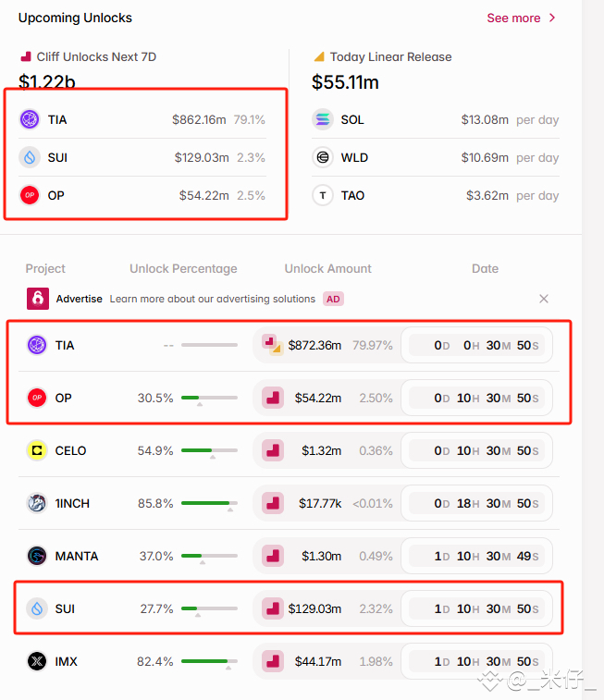The image size is (604, 700).
Task: Click the CELO yellow logo icon
Action: tap(37, 450)
